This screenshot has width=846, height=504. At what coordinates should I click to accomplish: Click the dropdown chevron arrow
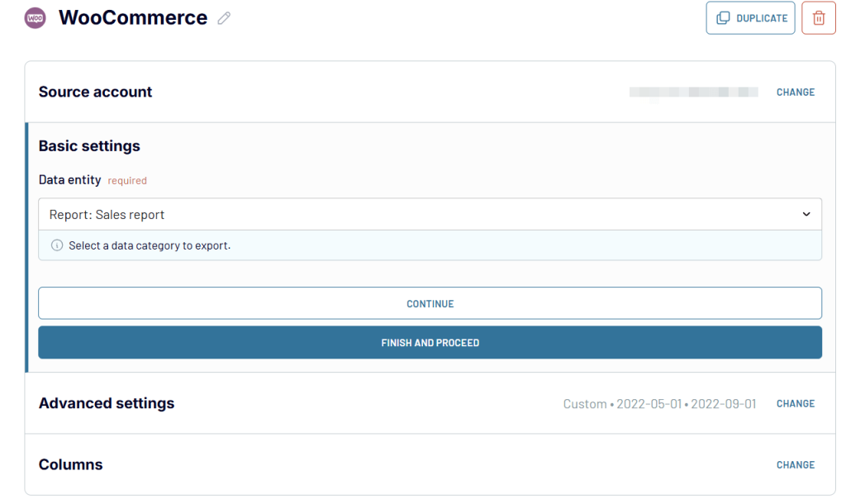806,214
